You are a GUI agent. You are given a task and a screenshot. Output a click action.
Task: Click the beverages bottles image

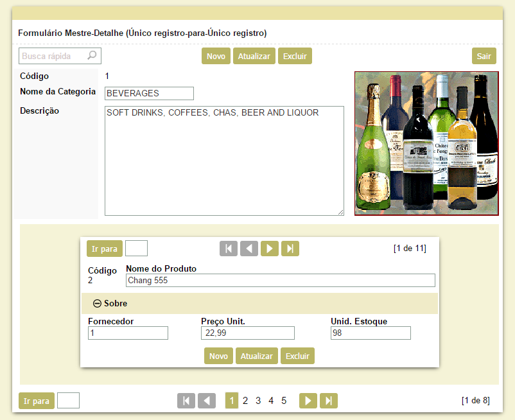tap(426, 143)
